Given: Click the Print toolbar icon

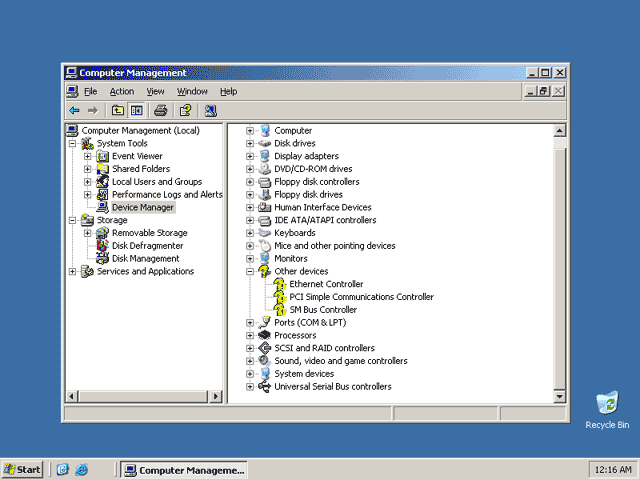Looking at the screenshot, I should point(160,111).
